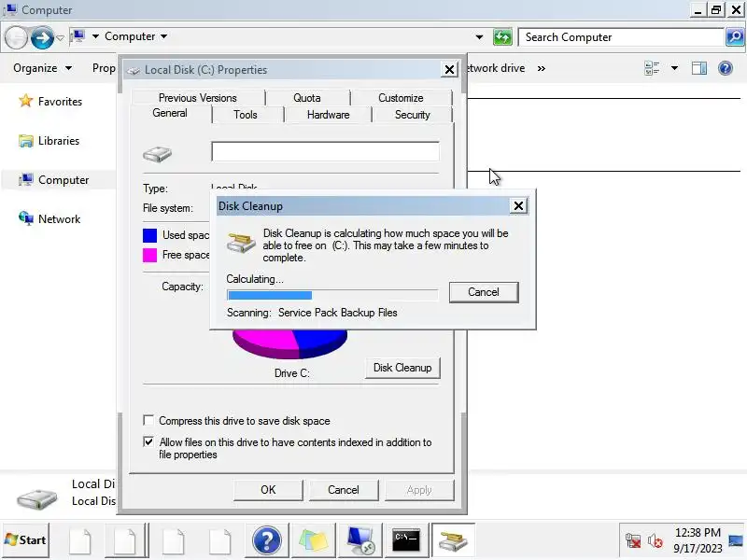
Task: Toggle the preview pane icon
Action: [698, 68]
